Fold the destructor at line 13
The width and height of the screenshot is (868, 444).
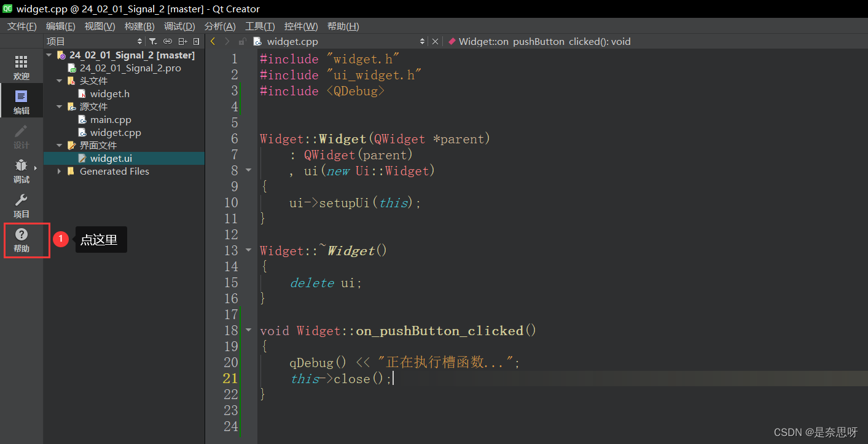click(248, 250)
